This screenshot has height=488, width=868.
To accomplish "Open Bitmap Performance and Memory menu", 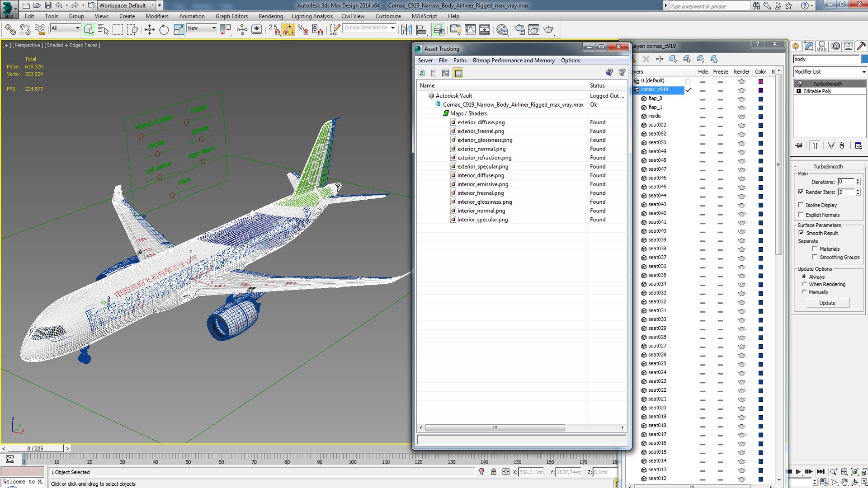I will coord(514,61).
